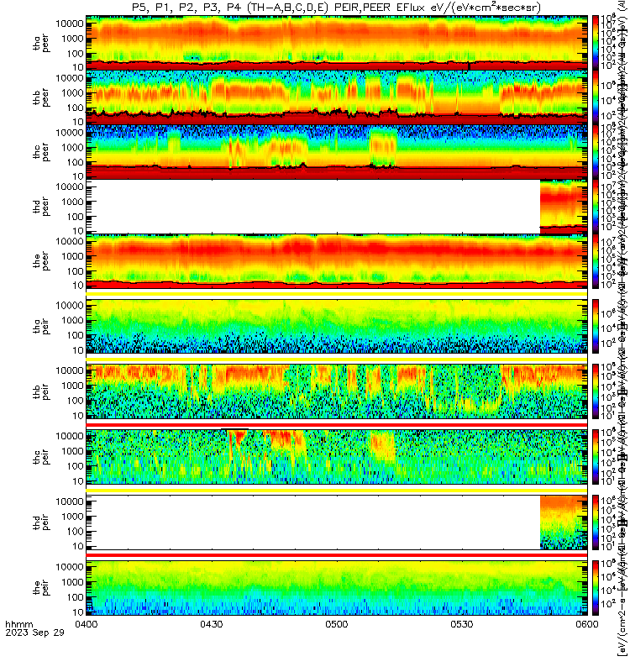
Task: Click the 0500 time axis label
Action: (337, 624)
